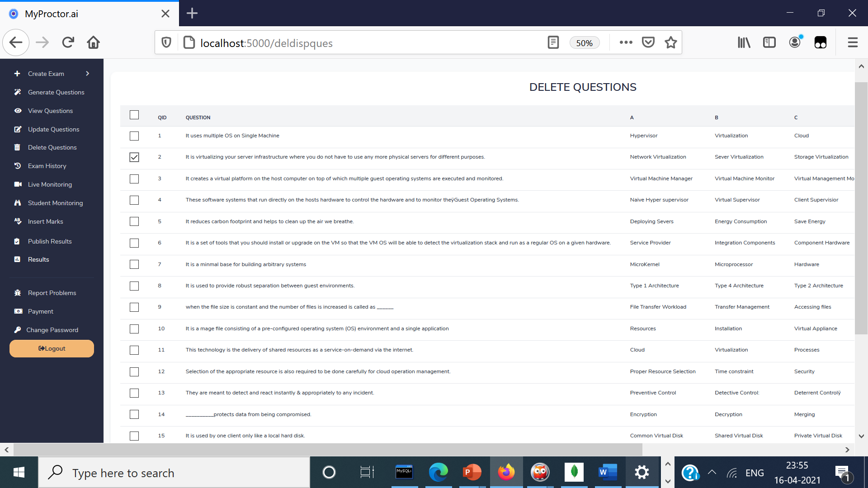
Task: Open Exam History menu item
Action: [47, 166]
